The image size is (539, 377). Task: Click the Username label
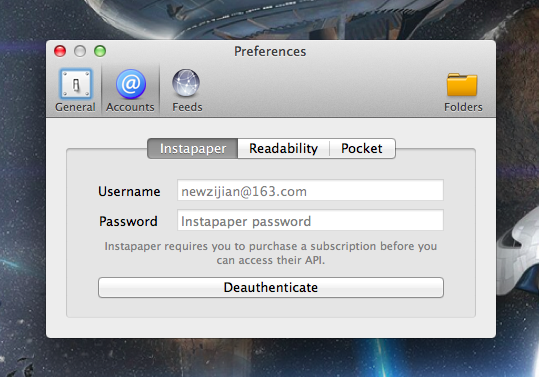click(129, 191)
